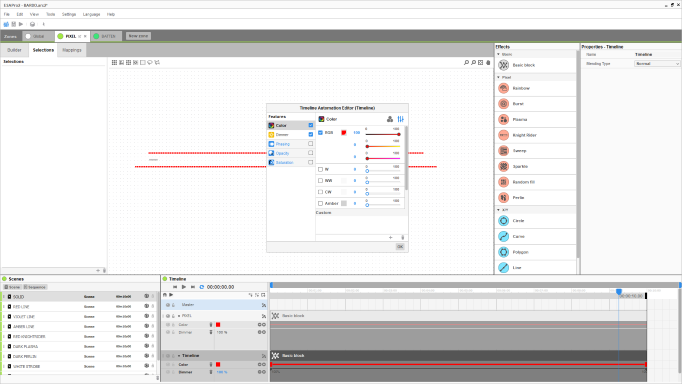Uncheck the Dimmer feature checkbox
Image resolution: width=682 pixels, height=384 pixels.
tap(311, 134)
